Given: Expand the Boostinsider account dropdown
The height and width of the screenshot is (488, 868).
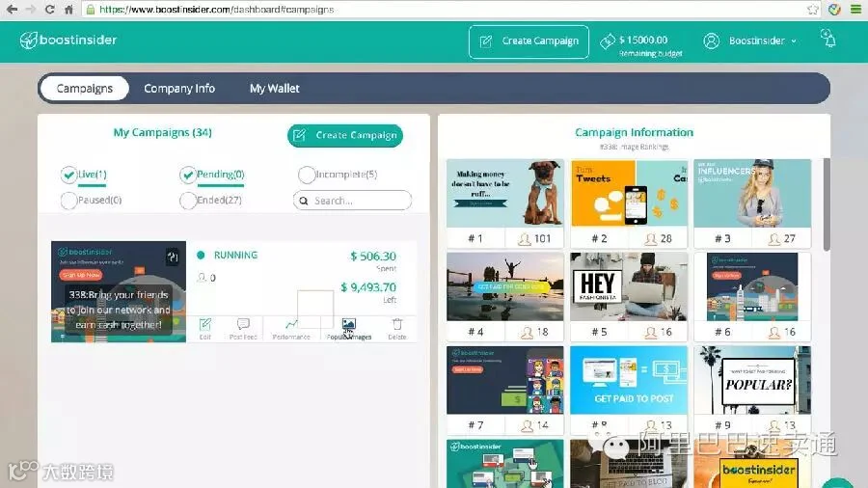Looking at the screenshot, I should tap(794, 41).
